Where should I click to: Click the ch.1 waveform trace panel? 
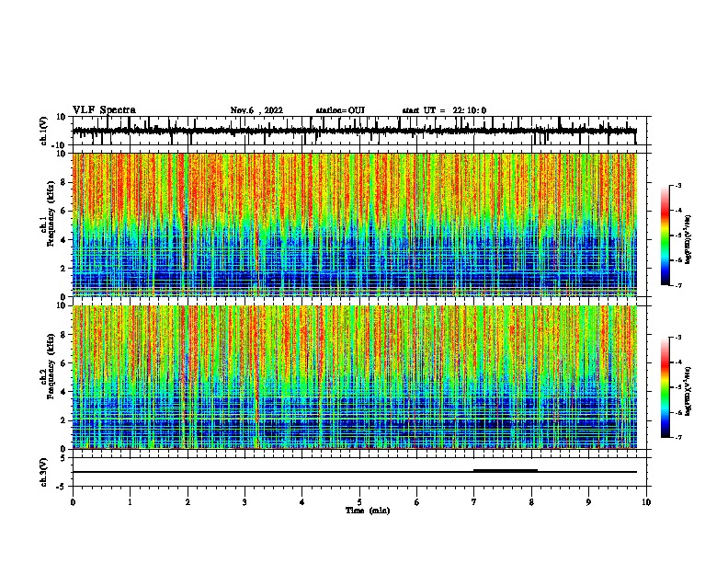[x=359, y=131]
